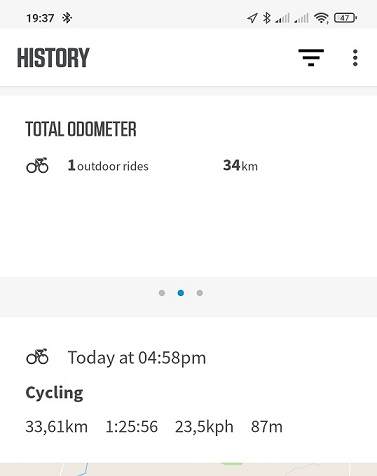Tap the History page title

53,58
